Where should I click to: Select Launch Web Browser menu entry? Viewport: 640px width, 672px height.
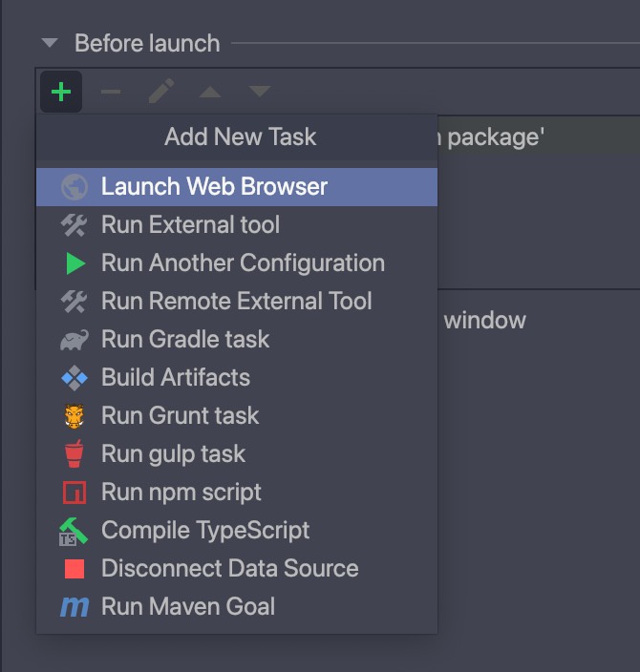(x=237, y=187)
